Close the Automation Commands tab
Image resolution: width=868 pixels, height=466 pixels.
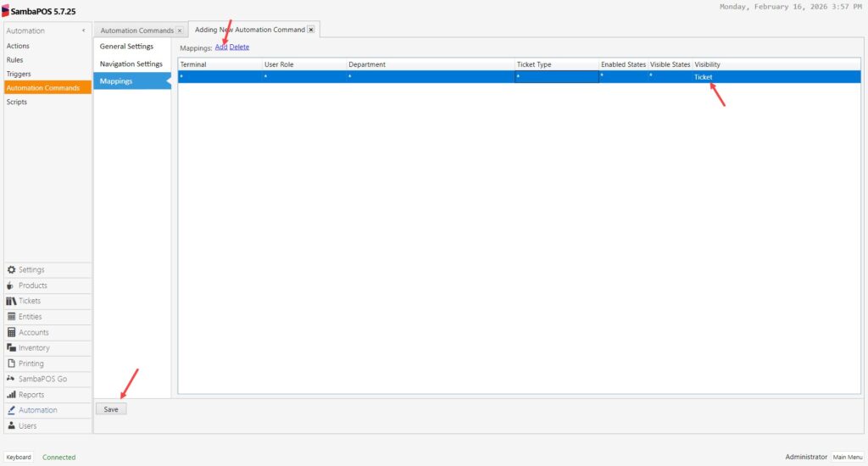pos(180,31)
